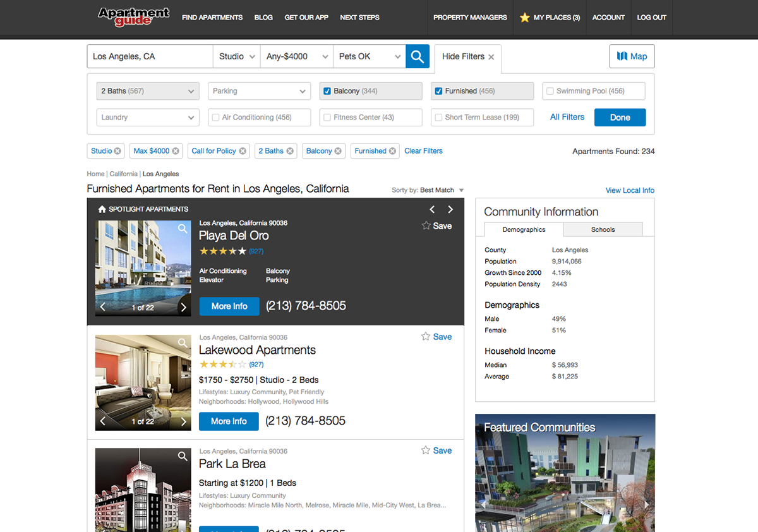Click the Los Angeles, CA location field

150,56
